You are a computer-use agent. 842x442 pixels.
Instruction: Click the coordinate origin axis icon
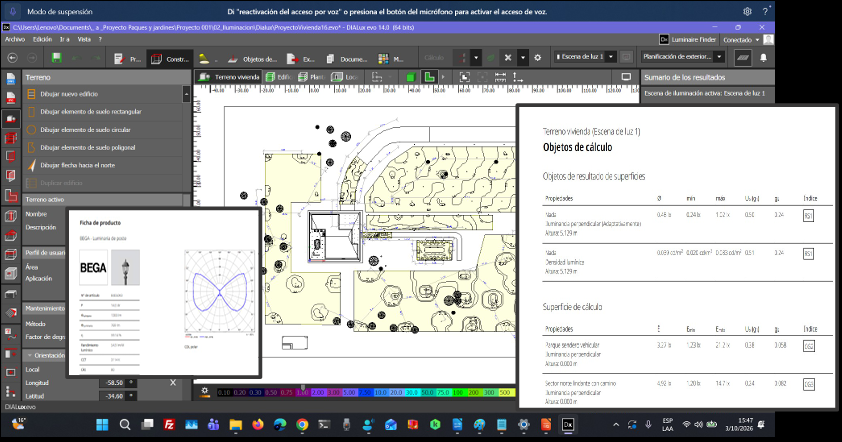click(x=518, y=77)
